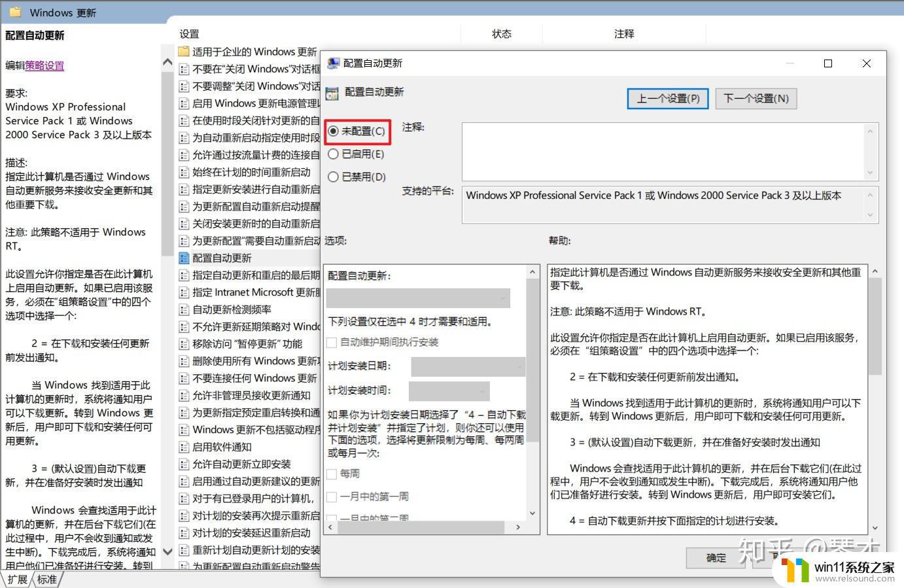This screenshot has height=588, width=904.
Task: Click the 注释 column header
Action: 624,34
